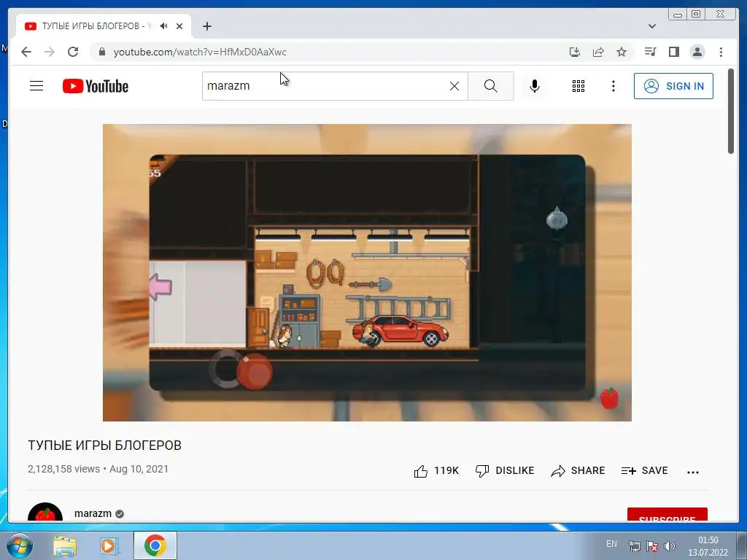Click the 2,128,158 views text
This screenshot has width=747, height=560.
64,469
